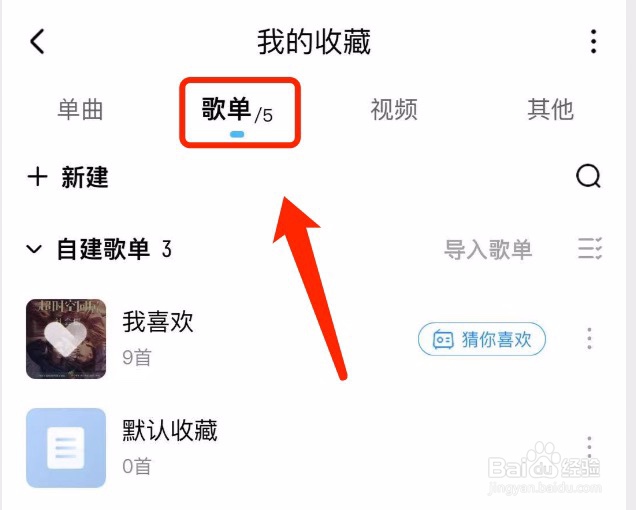Open the 默认收藏 playlist cover thumbnail

click(x=66, y=448)
